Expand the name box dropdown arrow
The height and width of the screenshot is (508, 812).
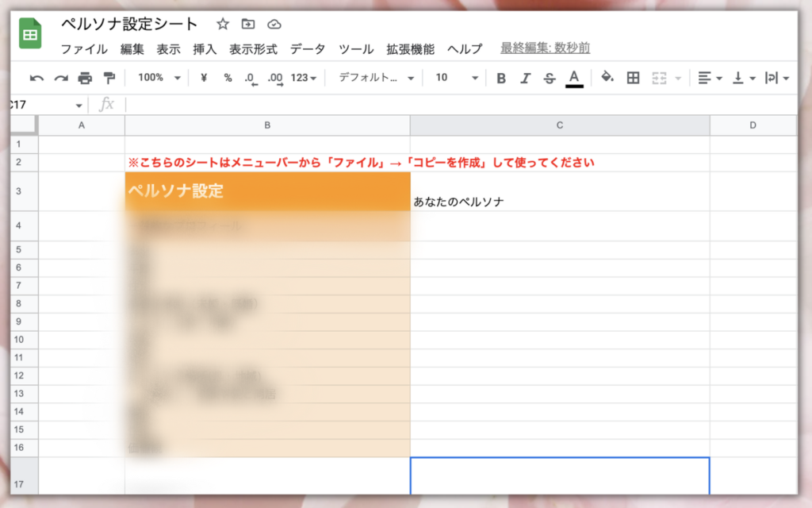click(x=79, y=106)
